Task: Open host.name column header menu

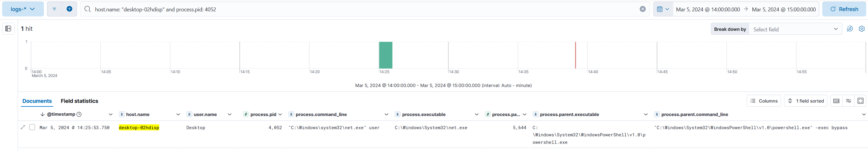Action: [x=178, y=115]
